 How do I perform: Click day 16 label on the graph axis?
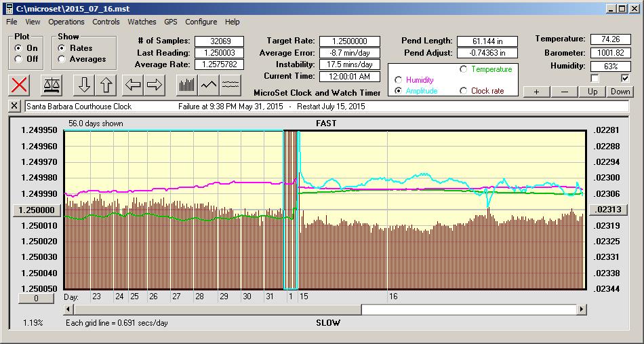point(393,297)
